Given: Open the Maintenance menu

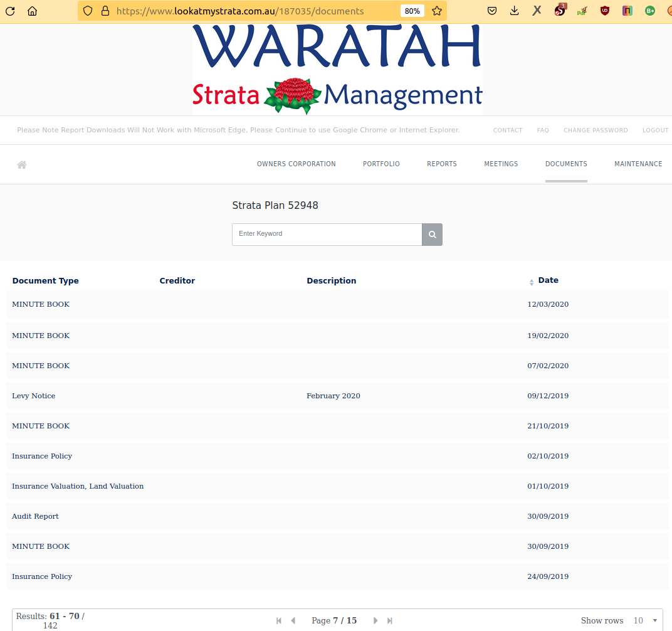Looking at the screenshot, I should (x=638, y=164).
